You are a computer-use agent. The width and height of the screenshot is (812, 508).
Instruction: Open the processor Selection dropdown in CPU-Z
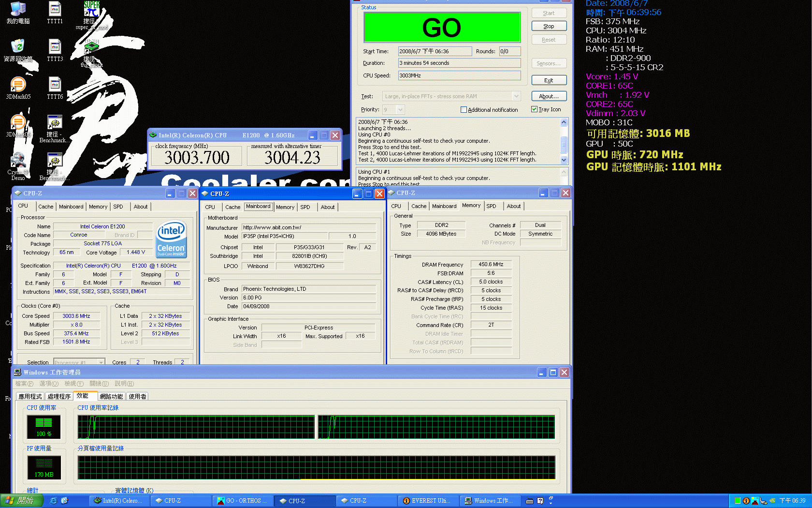coord(101,362)
